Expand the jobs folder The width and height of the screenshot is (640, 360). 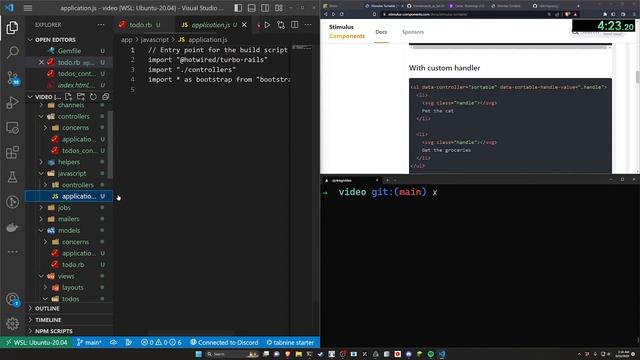pos(64,208)
